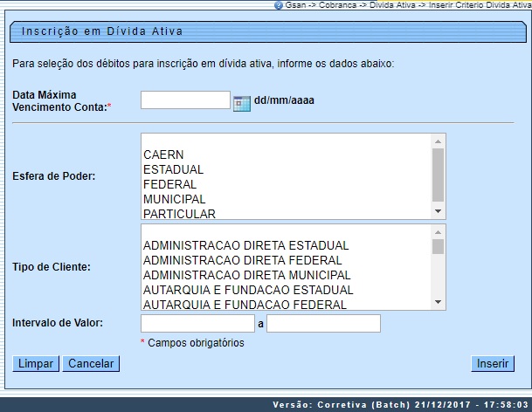Viewport: 532px width, 412px height.
Task: Click the Intervalo de Valor label
Action: click(x=58, y=323)
